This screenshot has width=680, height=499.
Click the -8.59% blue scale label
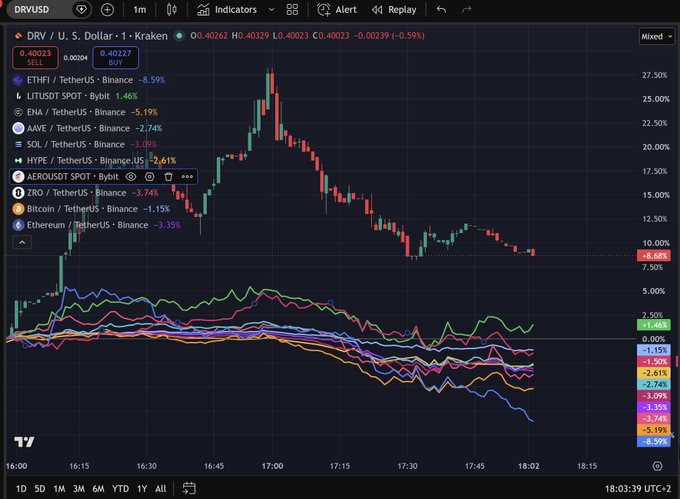tap(654, 441)
